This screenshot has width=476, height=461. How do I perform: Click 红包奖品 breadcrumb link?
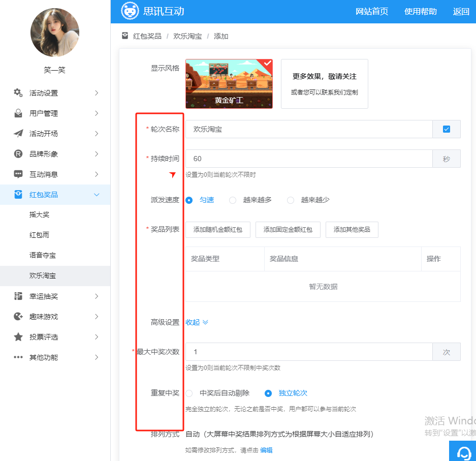point(147,36)
